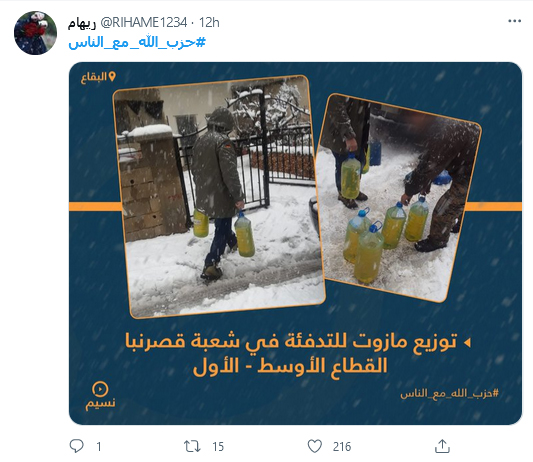The height and width of the screenshot is (462, 533).
Task: Open the tweet via 12h timestamp
Action: (209, 23)
